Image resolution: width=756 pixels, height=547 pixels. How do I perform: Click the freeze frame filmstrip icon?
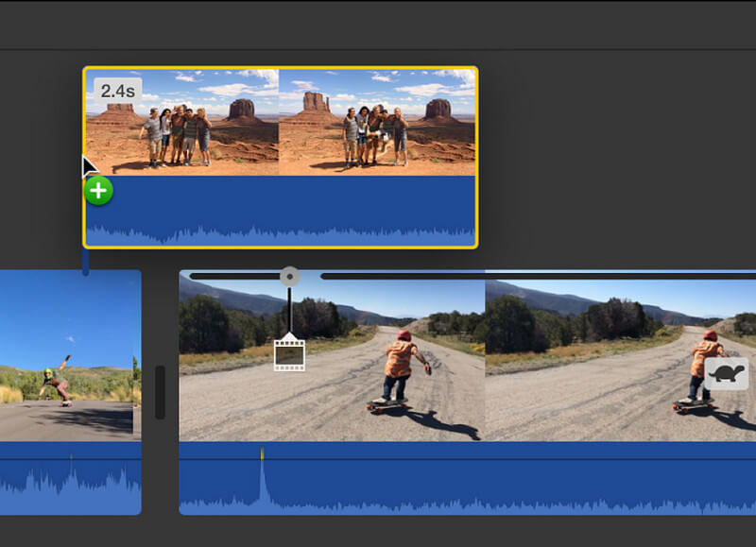tap(289, 353)
